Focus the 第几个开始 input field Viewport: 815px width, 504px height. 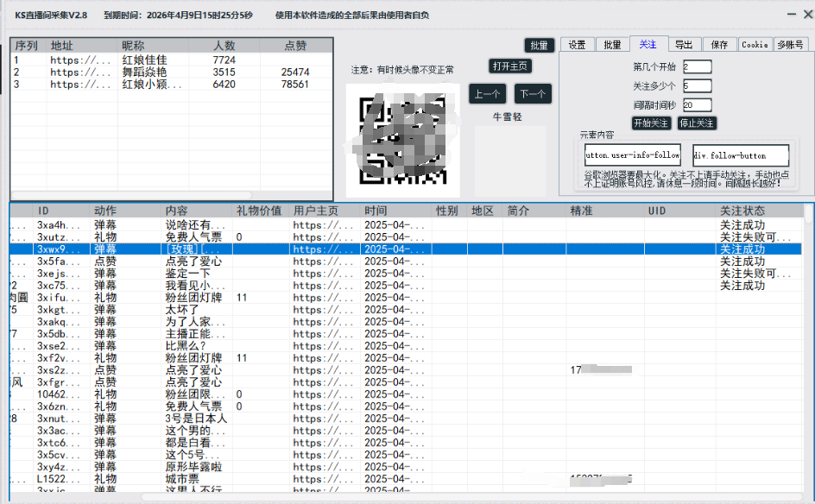697,66
